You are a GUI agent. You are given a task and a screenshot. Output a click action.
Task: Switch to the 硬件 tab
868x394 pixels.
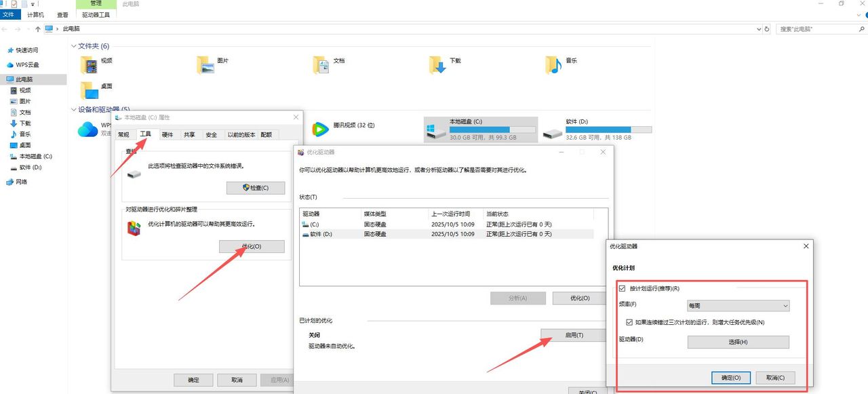click(167, 135)
